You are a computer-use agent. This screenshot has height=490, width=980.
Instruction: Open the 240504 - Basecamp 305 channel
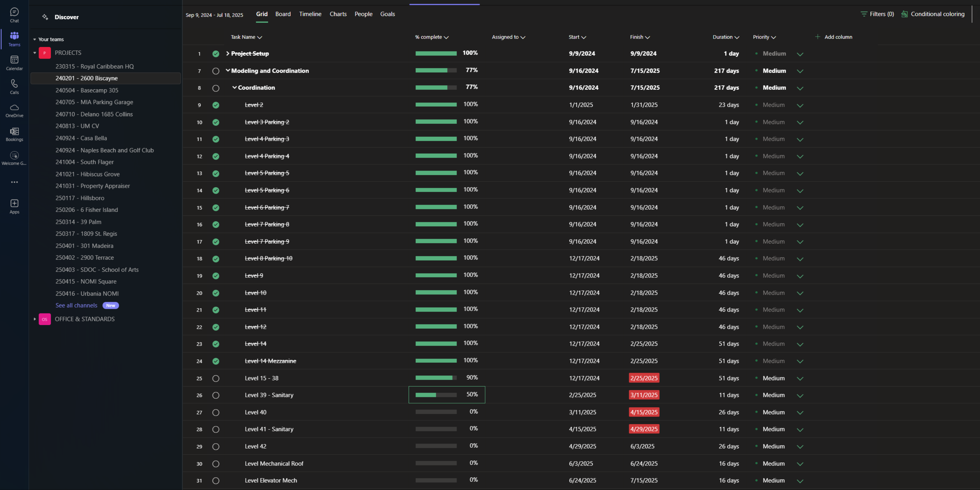pos(87,90)
